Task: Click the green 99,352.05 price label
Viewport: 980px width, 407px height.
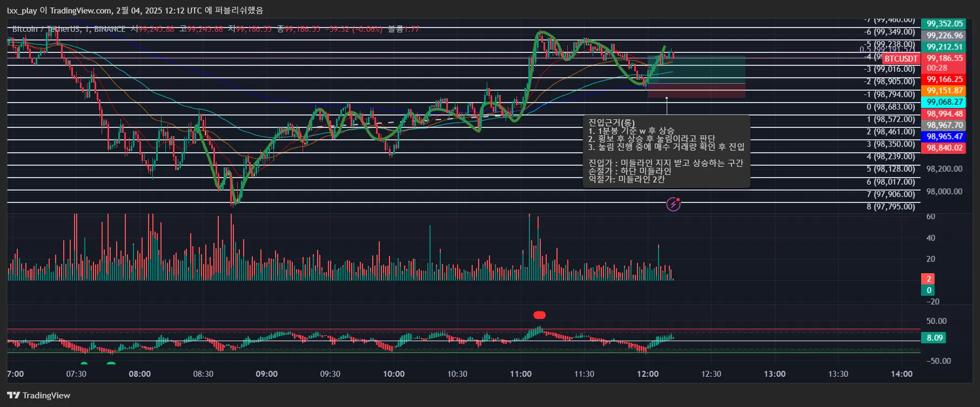Action: tap(944, 24)
